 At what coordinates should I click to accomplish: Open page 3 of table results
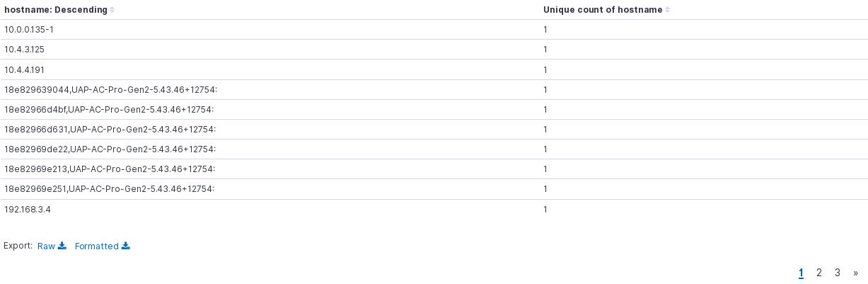tap(838, 273)
